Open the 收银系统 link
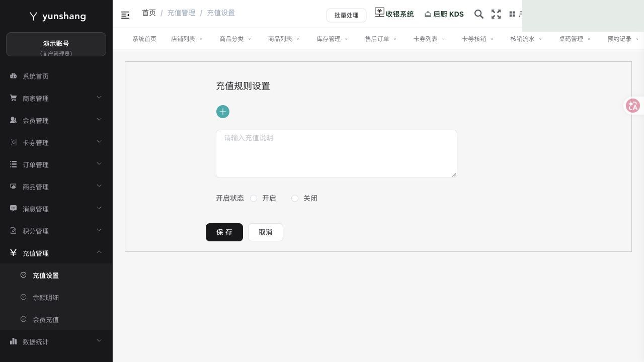The width and height of the screenshot is (644, 362). pyautogui.click(x=394, y=14)
